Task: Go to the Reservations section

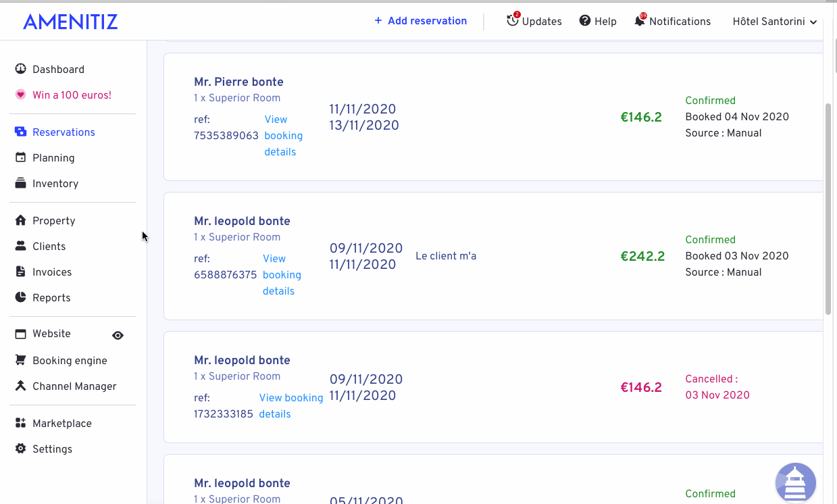Action: [x=64, y=132]
